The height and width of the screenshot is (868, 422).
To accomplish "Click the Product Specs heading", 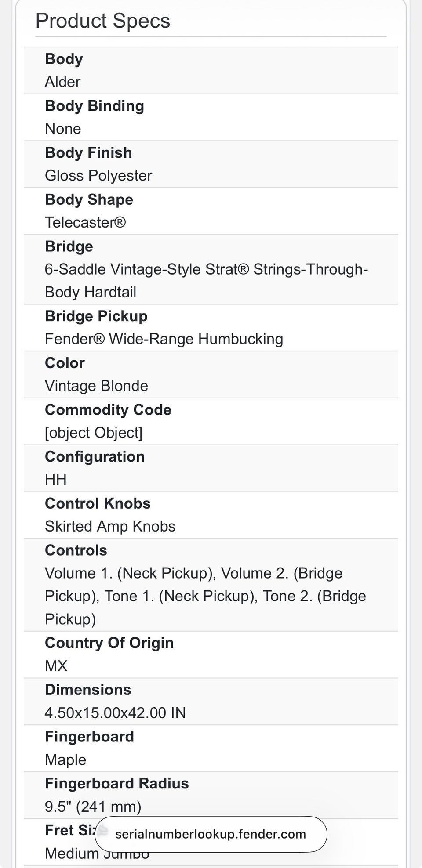I will [x=103, y=21].
